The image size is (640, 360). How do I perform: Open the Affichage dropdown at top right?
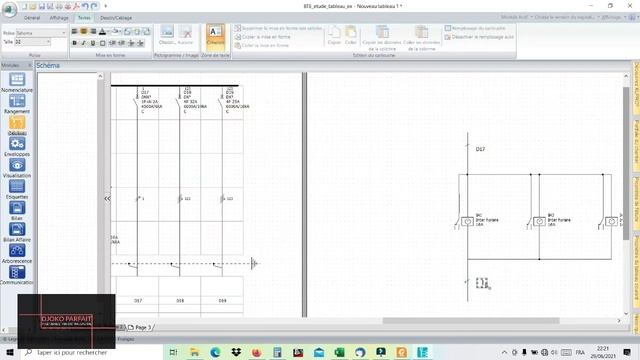tap(613, 17)
